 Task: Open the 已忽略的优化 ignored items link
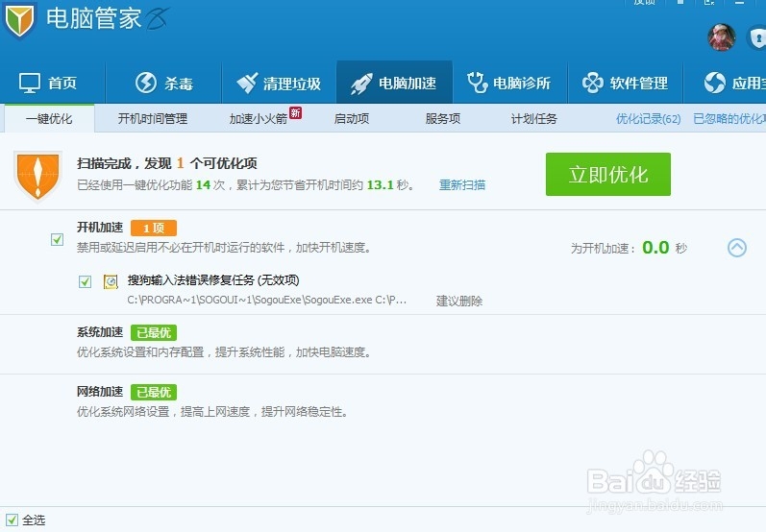coord(729,119)
